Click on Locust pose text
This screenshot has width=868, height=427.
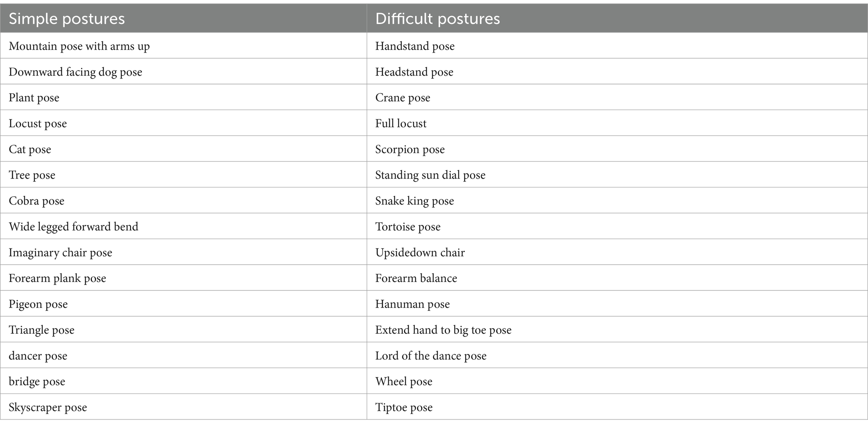click(38, 124)
